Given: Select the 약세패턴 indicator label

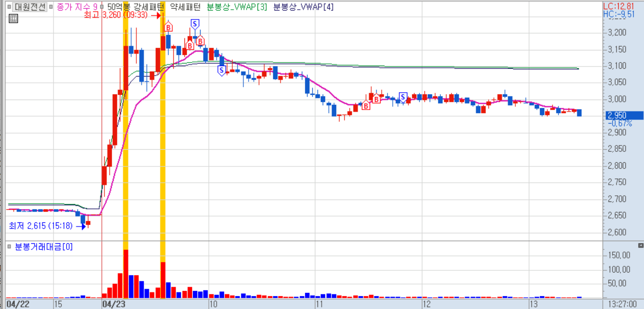Looking at the screenshot, I should 185,7.
